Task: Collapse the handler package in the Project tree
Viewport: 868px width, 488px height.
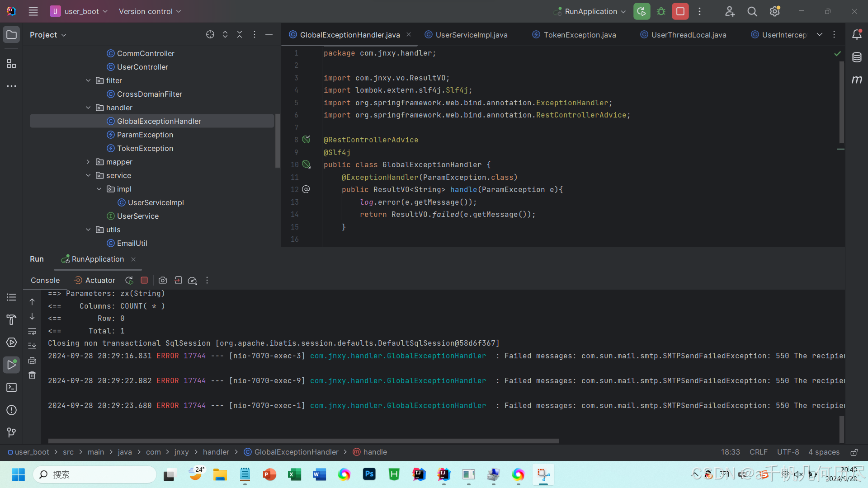Action: click(x=88, y=108)
